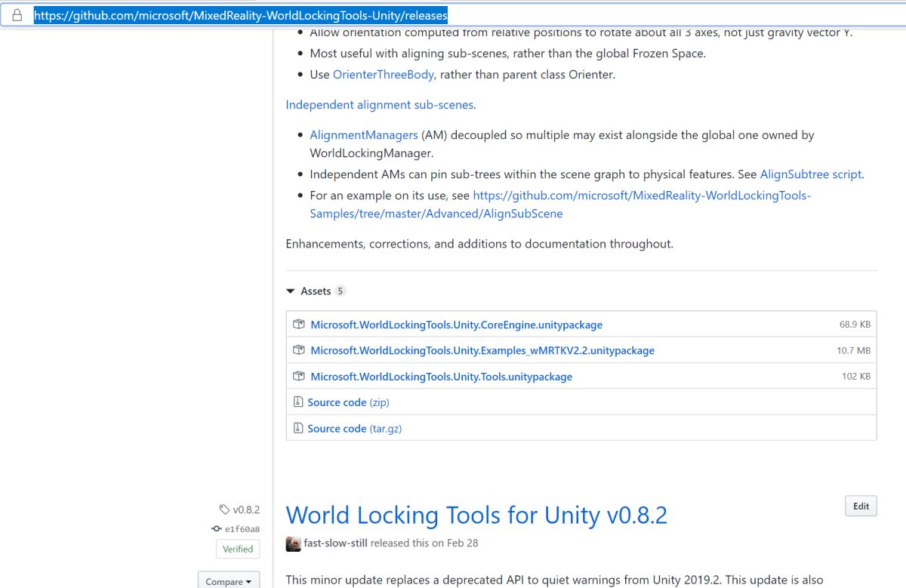This screenshot has width=906, height=588.
Task: Click the commit icon beside e1f60a8
Action: [217, 529]
